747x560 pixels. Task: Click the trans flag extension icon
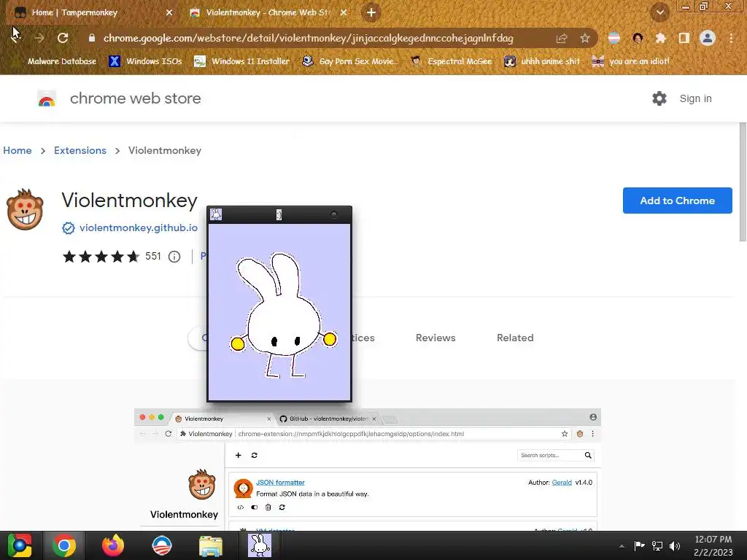(x=614, y=38)
